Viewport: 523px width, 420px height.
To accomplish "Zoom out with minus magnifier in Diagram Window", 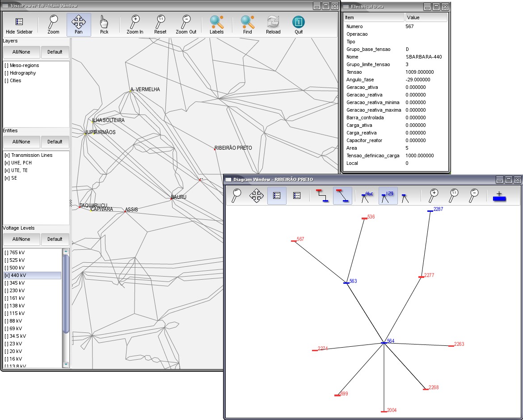I will 474,195.
